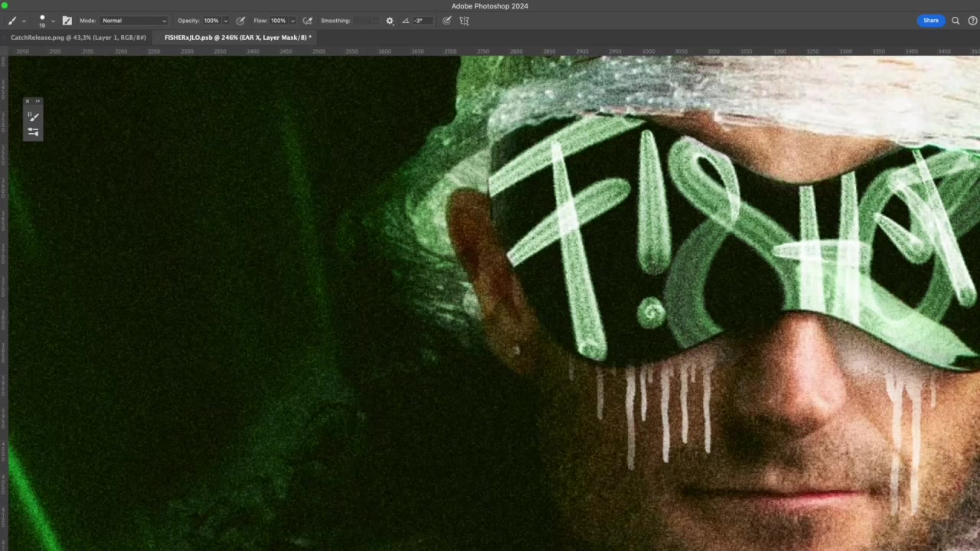
Task: Open the Brush tool preset picker
Action: click(12, 21)
